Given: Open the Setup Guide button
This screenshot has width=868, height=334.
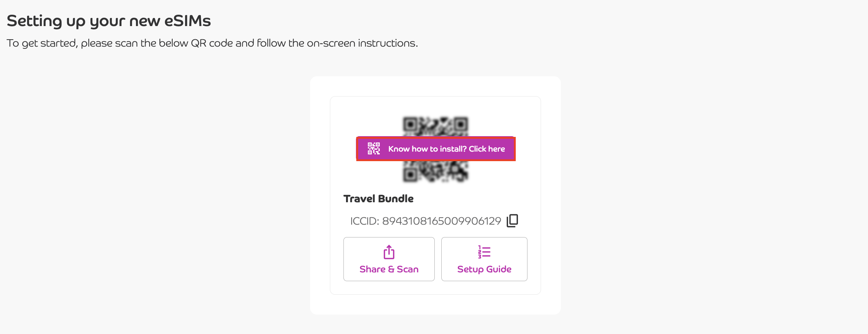Looking at the screenshot, I should (484, 259).
